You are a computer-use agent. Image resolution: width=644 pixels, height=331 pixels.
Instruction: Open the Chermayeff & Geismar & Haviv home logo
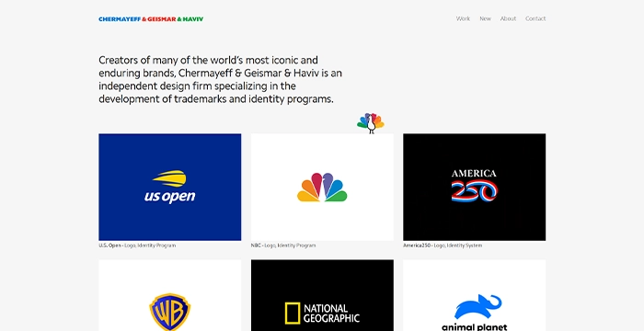click(x=151, y=19)
